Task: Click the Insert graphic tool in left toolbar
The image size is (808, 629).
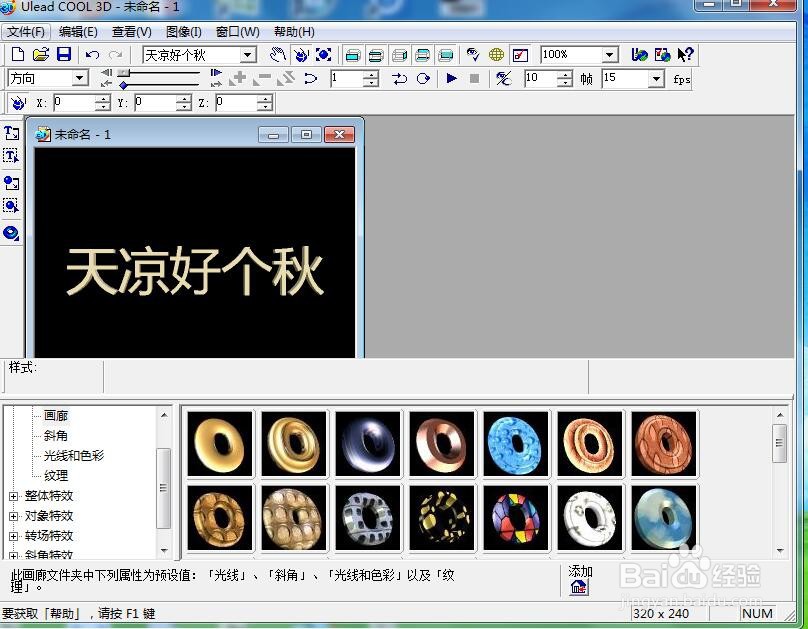Action: click(11, 183)
